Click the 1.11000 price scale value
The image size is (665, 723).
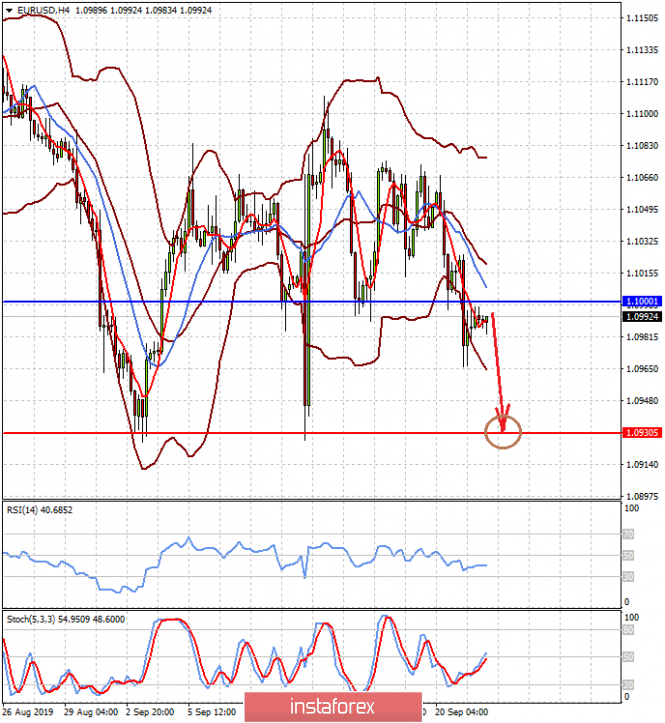(x=642, y=113)
